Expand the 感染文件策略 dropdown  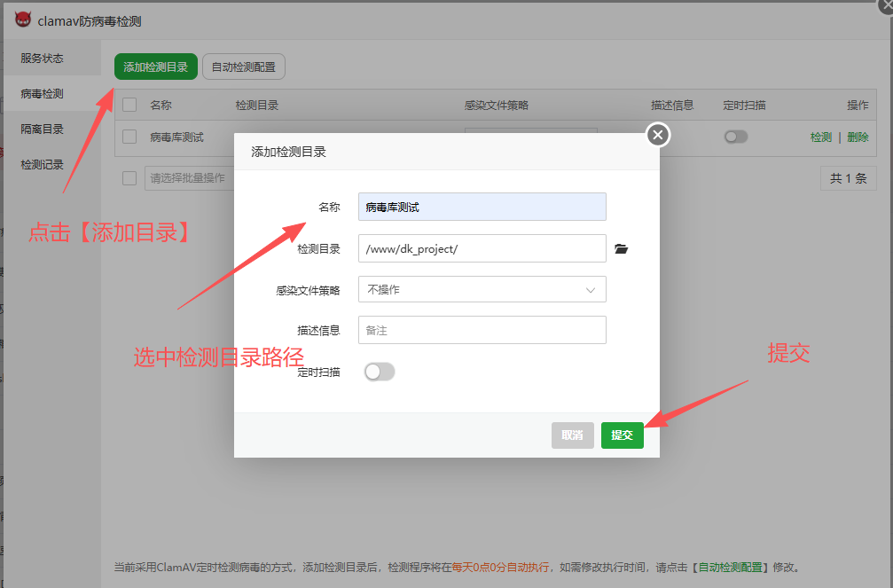coord(482,289)
